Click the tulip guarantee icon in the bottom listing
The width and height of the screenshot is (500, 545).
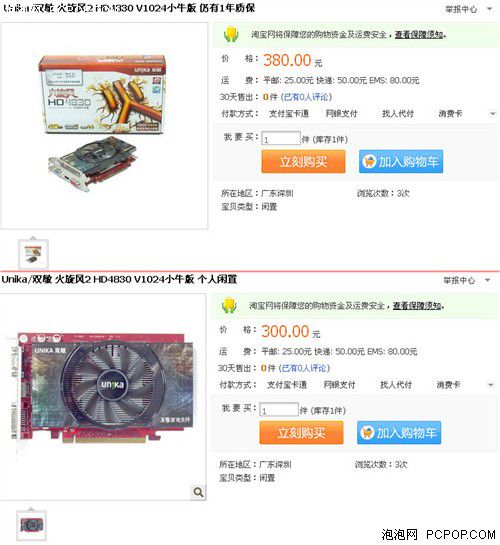click(x=229, y=306)
